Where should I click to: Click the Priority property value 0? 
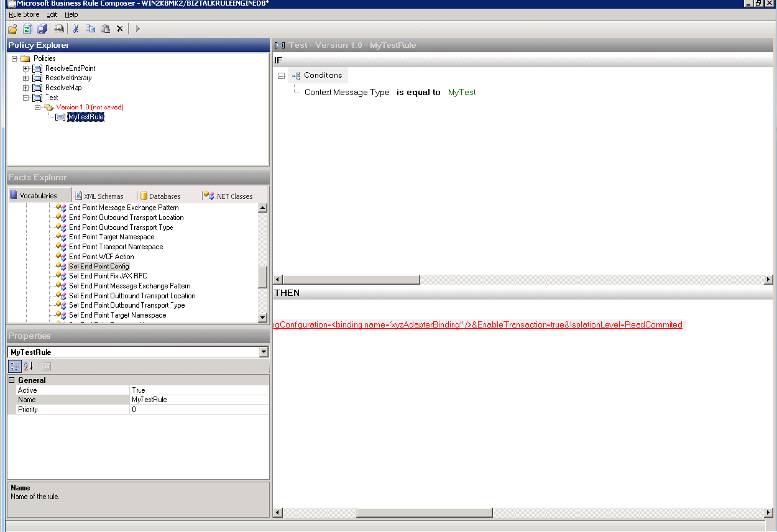[200, 410]
